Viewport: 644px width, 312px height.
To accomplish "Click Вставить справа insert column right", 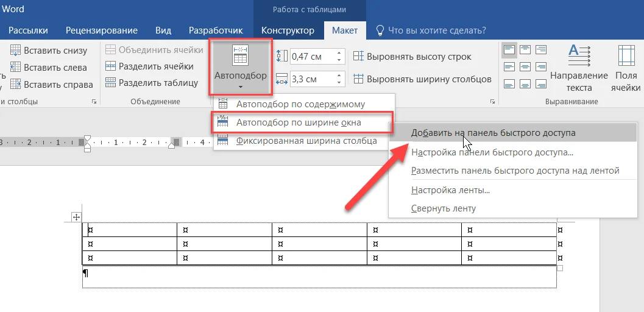I will click(x=51, y=85).
